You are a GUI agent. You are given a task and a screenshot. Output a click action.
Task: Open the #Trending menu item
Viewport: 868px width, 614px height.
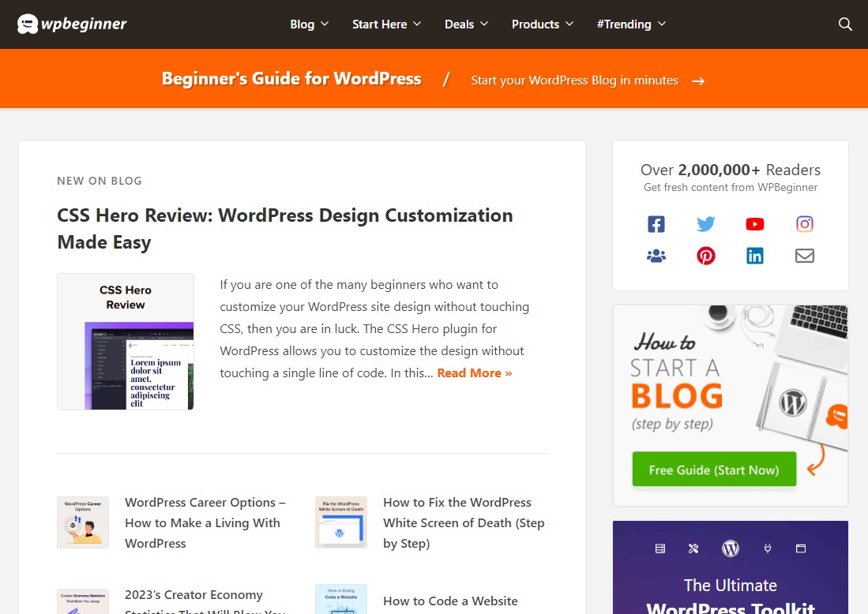pyautogui.click(x=624, y=24)
